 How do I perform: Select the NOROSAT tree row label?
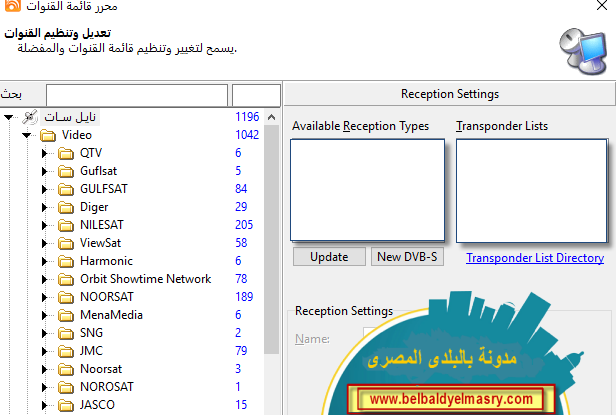click(x=107, y=387)
